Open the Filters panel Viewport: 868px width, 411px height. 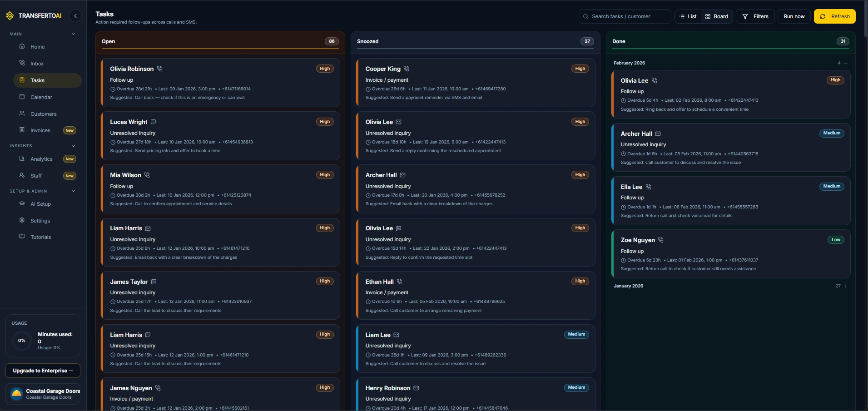coord(755,16)
